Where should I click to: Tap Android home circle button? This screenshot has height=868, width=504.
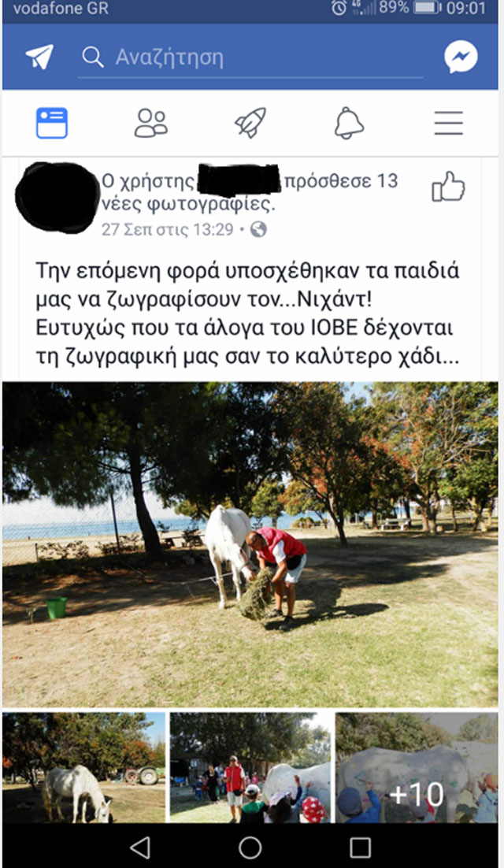point(250,847)
